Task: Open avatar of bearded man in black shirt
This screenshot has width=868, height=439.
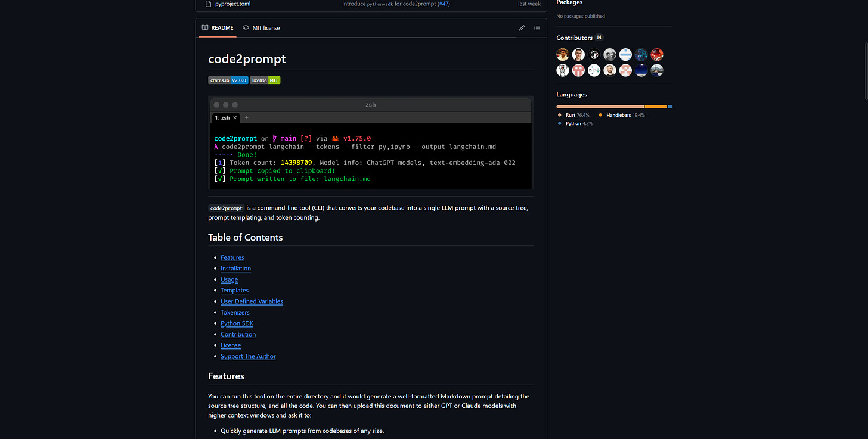Action: coord(610,70)
